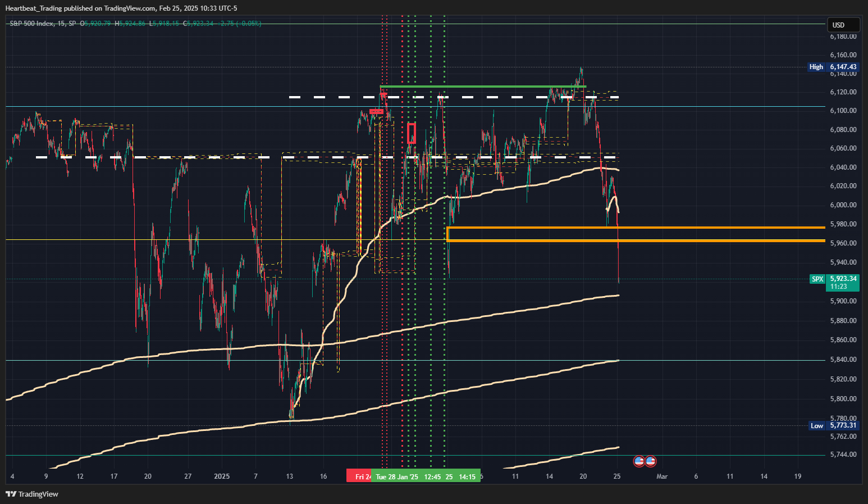This screenshot has height=504, width=868.
Task: Click the left US flag economic event icon
Action: pyautogui.click(x=639, y=461)
